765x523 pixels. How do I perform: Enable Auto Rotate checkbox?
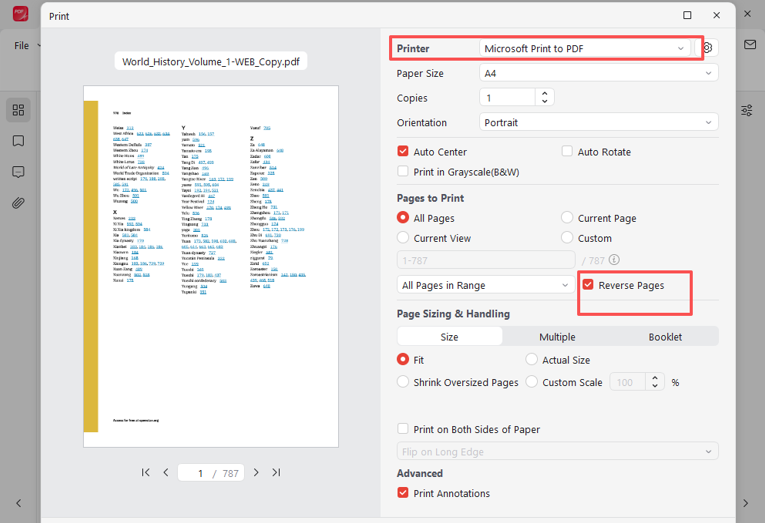pyautogui.click(x=567, y=151)
